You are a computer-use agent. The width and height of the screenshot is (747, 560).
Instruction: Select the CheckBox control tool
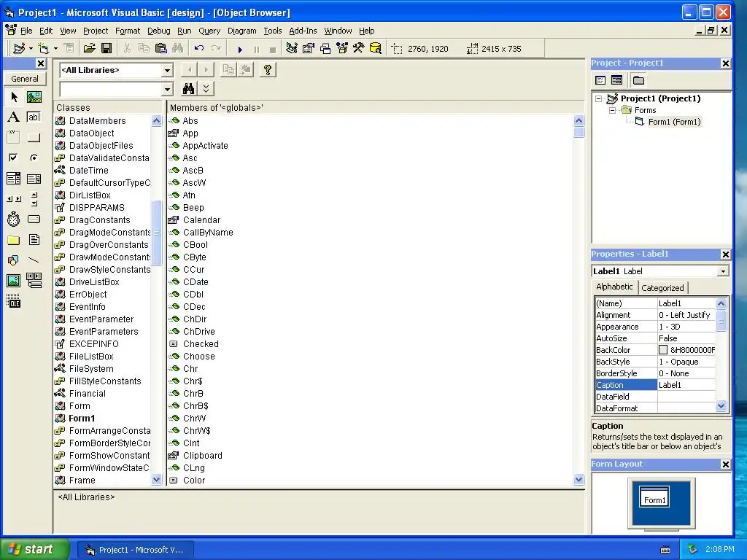point(14,157)
